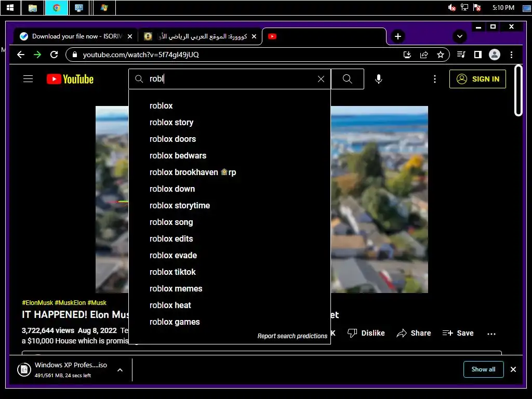Save the video to a playlist
532x399 pixels.
point(458,333)
